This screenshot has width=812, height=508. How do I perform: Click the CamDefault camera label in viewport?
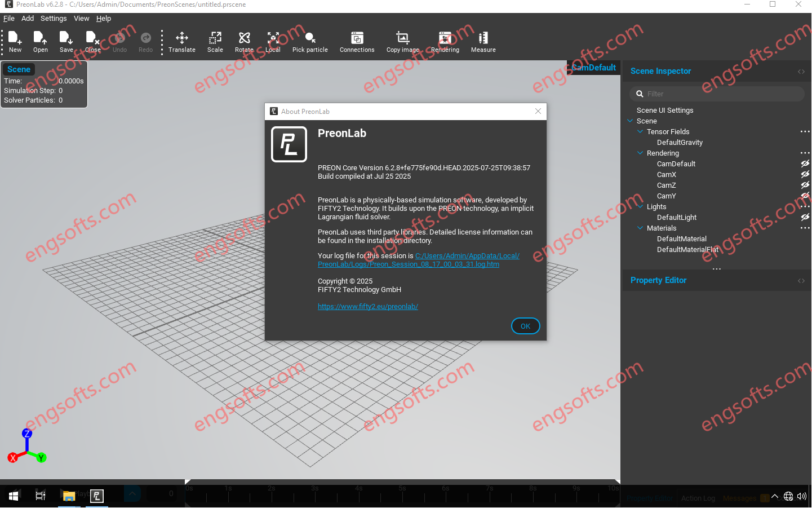[593, 68]
